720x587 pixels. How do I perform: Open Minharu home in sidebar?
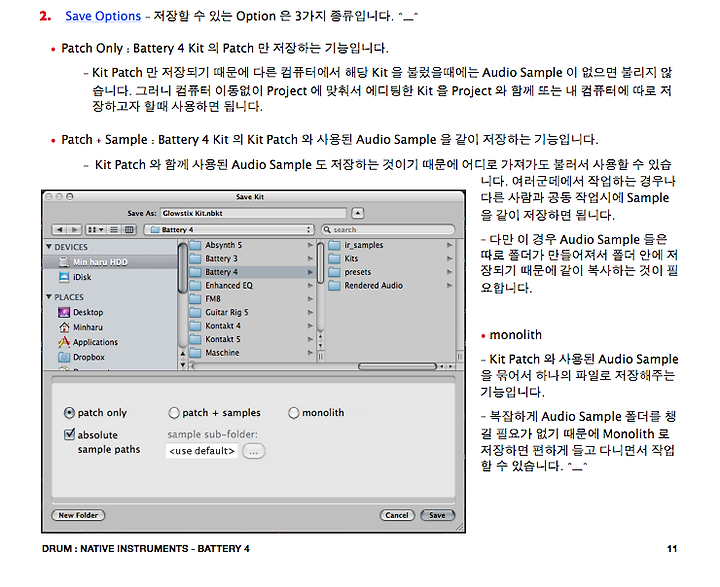(x=81, y=327)
